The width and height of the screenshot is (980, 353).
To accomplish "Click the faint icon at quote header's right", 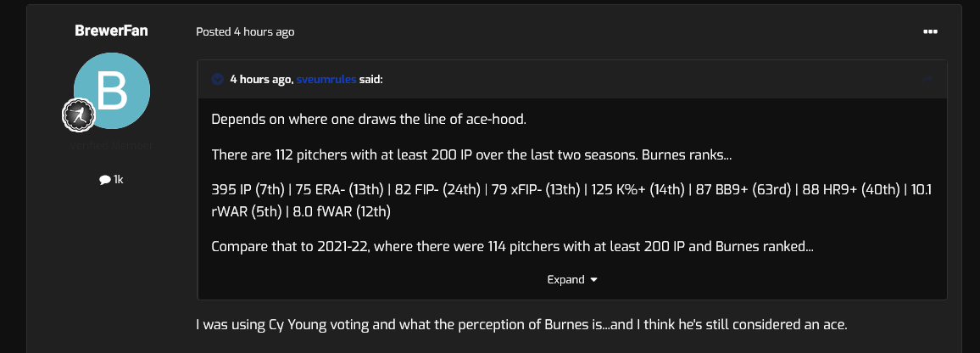I will tap(929, 79).
